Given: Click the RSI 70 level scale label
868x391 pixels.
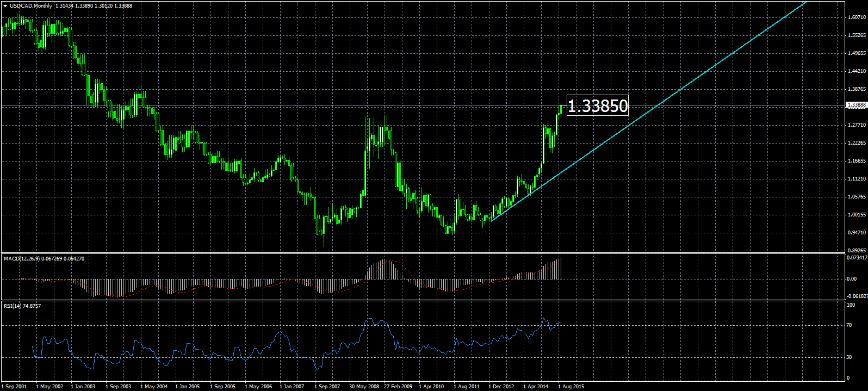Looking at the screenshot, I should click(x=848, y=325).
